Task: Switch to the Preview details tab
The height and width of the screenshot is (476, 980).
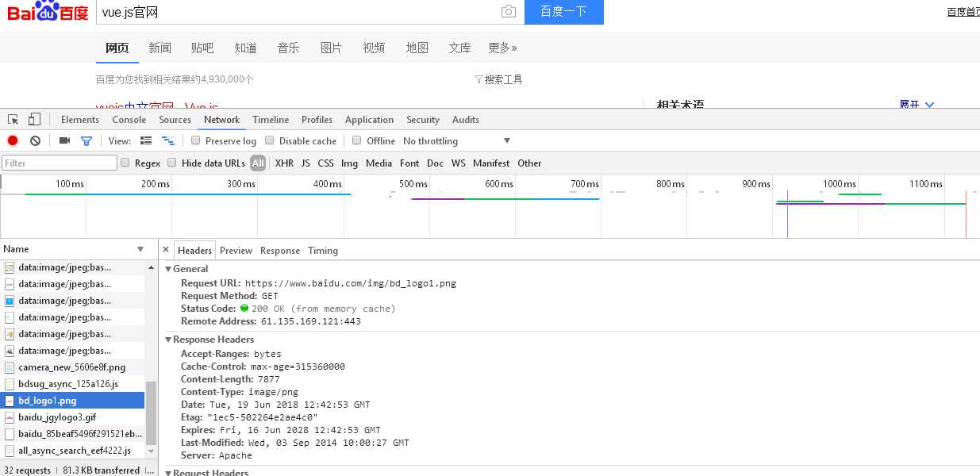Action: (x=236, y=251)
